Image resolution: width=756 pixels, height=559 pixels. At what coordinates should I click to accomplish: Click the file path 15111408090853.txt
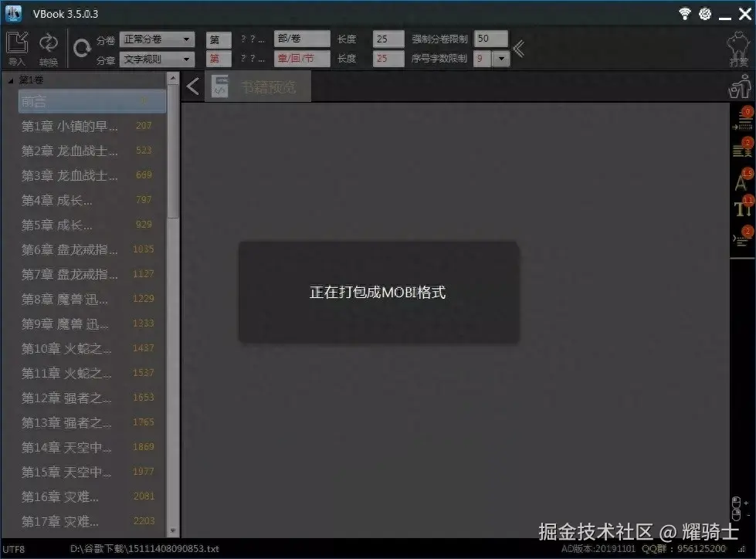point(144,549)
